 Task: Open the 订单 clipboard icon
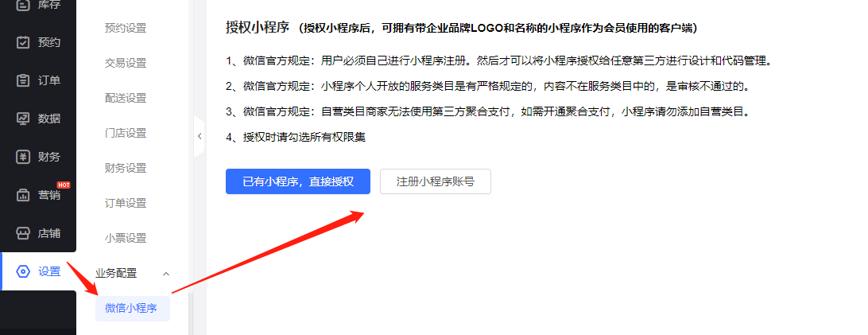[x=23, y=81]
